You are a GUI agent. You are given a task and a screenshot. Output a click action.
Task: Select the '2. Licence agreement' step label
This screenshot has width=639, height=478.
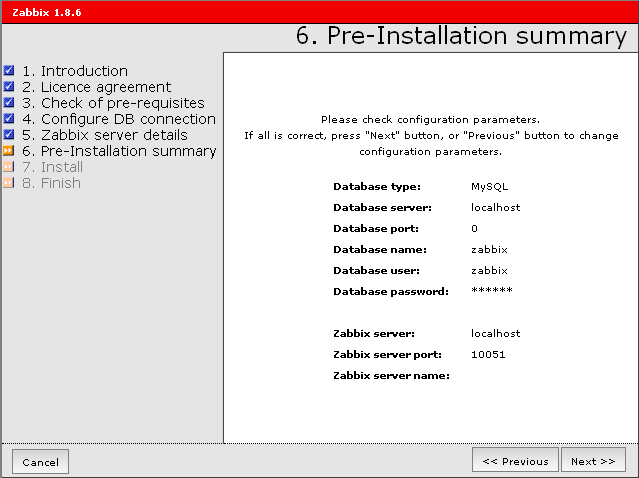97,87
